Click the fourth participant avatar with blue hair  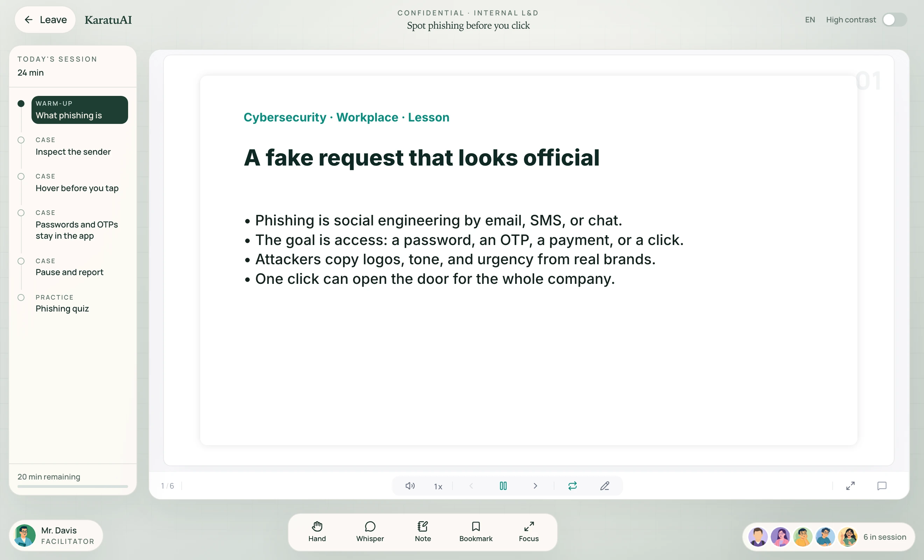click(825, 537)
